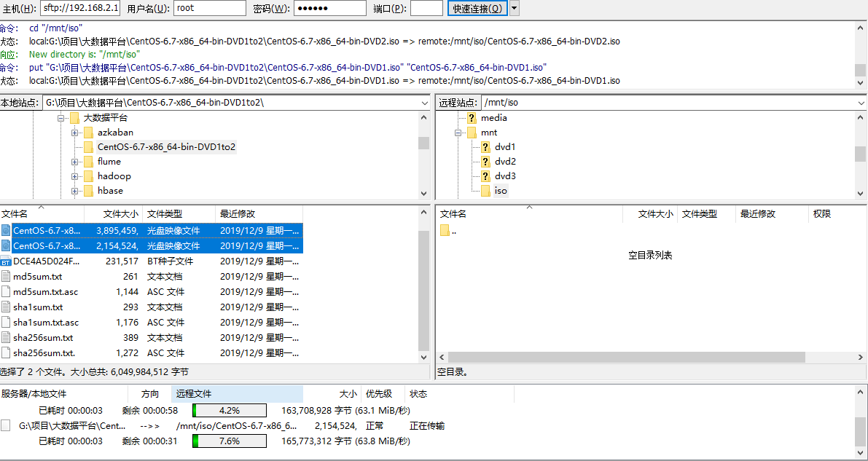Select CentOS-6.7-x86_64-bin-DVD1to2 in local tree
The width and height of the screenshot is (868, 461).
(167, 147)
